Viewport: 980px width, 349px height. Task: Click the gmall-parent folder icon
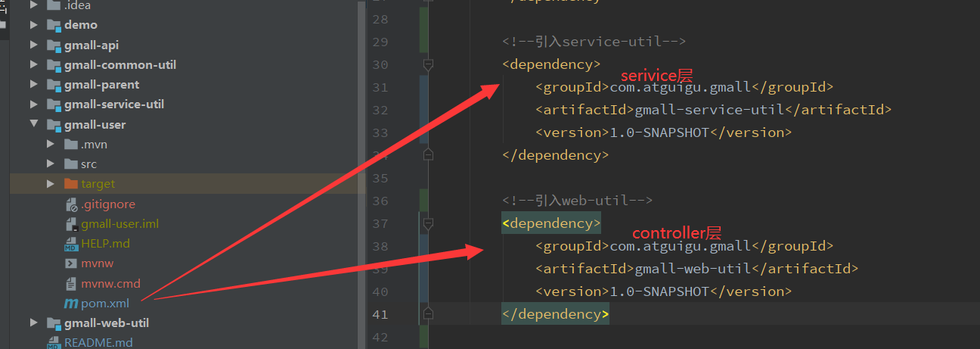coord(54,84)
